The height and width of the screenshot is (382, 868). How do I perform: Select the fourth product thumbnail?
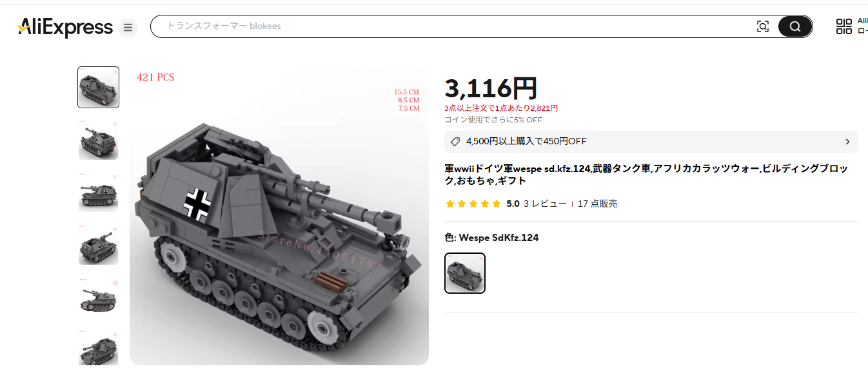(99, 244)
